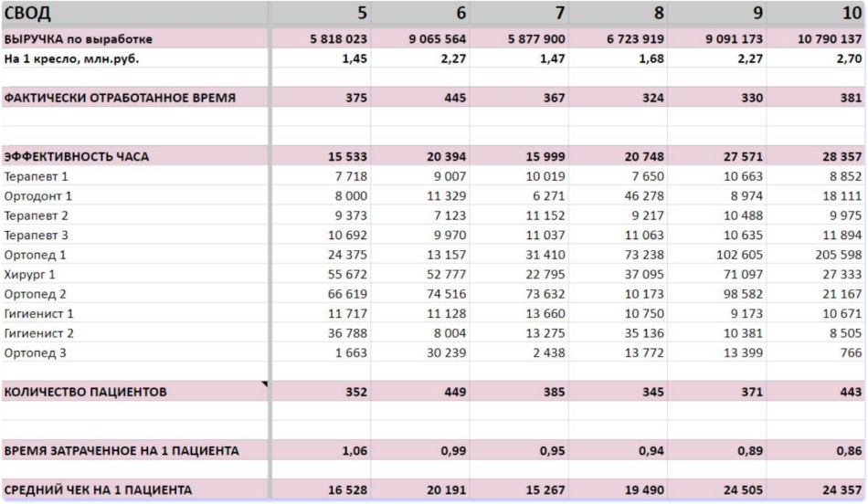This screenshot has width=868, height=504.
Task: Click the average check value 24 505
Action: (x=741, y=490)
